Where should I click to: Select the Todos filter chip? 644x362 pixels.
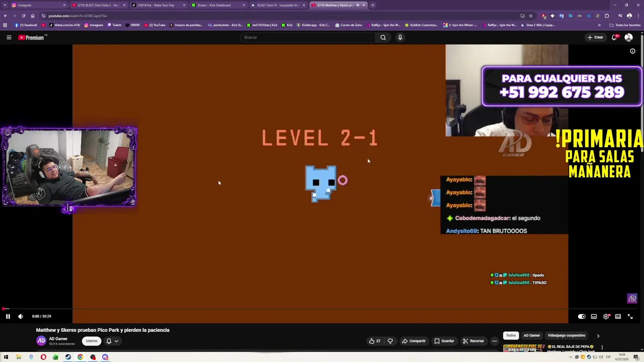511,335
